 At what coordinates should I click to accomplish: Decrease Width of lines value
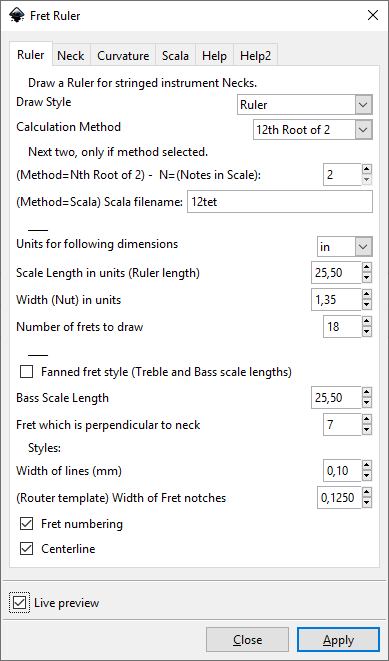[x=367, y=476]
